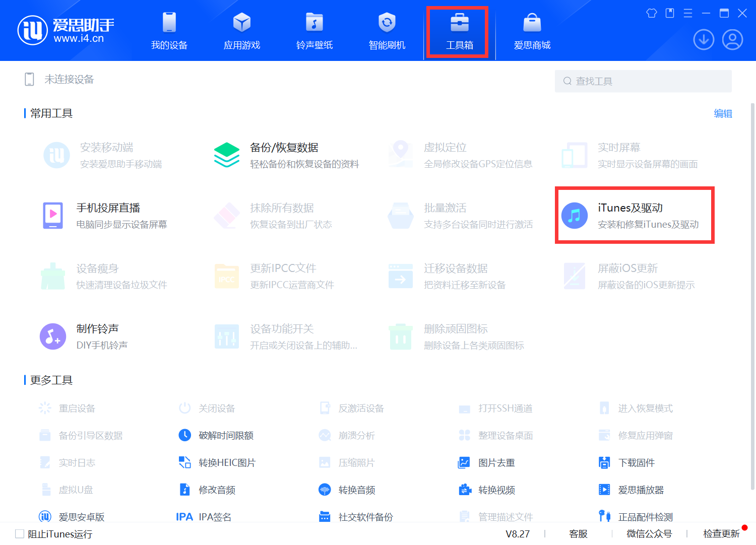Open 整理设备桌面 tool
The width and height of the screenshot is (756, 545).
(x=495, y=435)
